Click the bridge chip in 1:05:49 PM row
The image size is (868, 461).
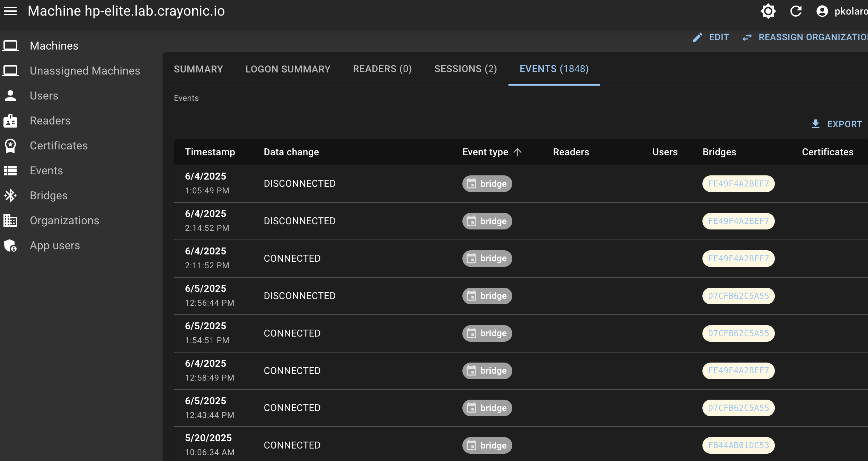tap(487, 184)
